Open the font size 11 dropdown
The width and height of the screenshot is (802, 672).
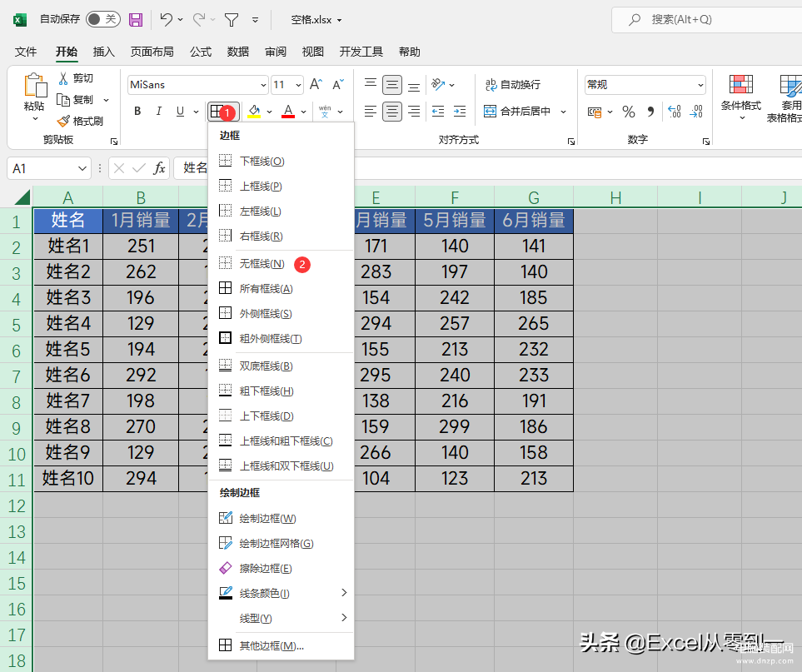298,85
